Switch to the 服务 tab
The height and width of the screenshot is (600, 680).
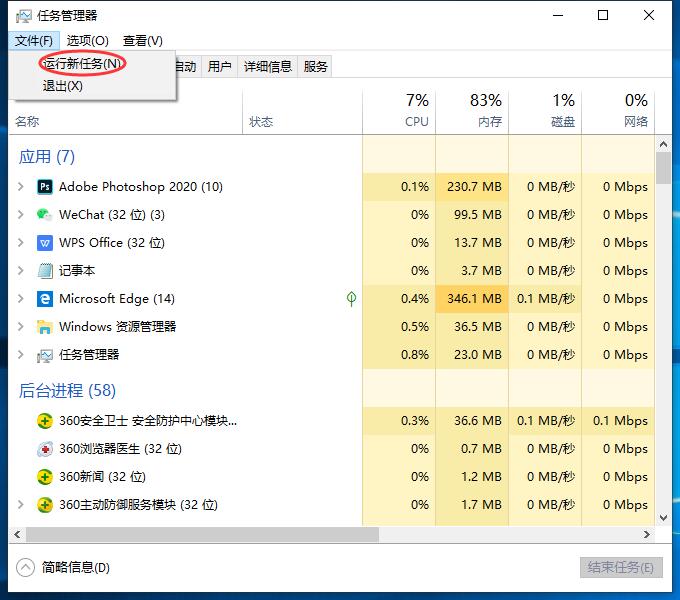[315, 66]
